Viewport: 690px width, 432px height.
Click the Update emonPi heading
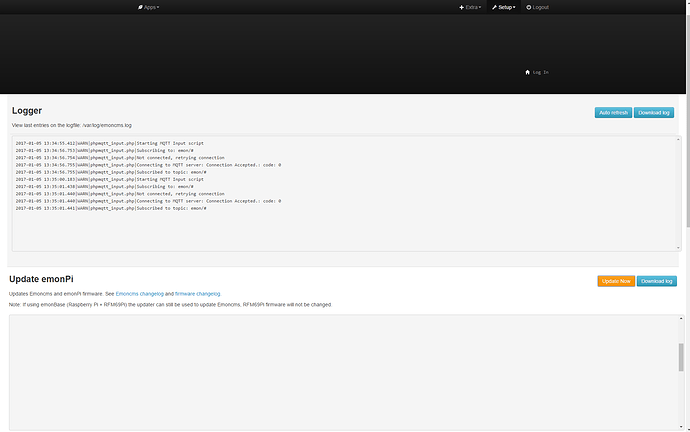[41, 279]
